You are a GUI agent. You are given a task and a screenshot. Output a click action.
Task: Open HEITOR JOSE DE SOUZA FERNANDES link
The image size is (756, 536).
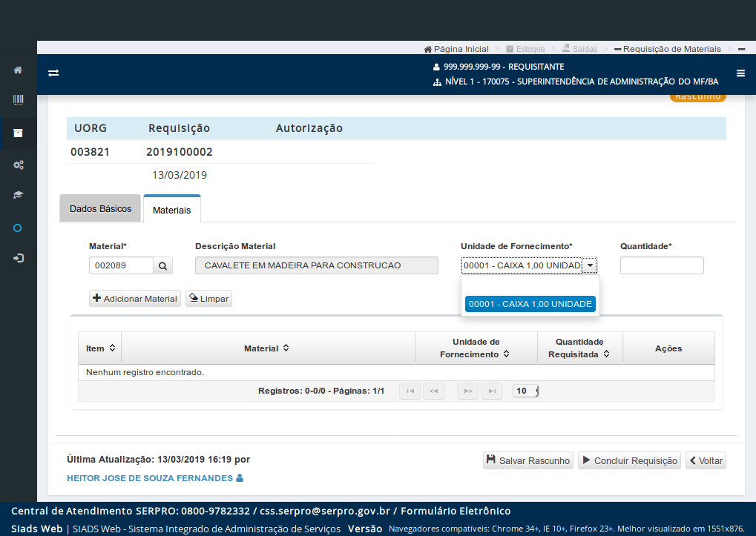[x=149, y=478]
